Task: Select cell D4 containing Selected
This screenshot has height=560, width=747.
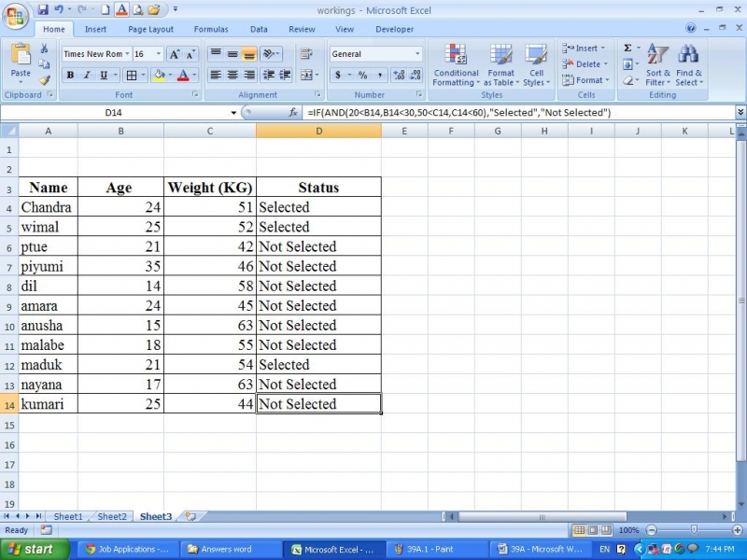Action: 318,207
